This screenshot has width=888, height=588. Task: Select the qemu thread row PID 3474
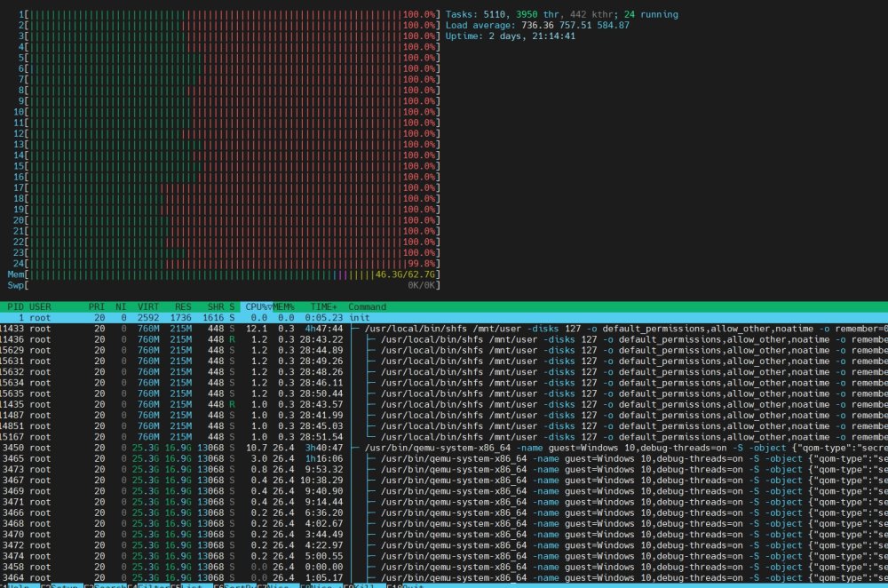click(x=444, y=556)
